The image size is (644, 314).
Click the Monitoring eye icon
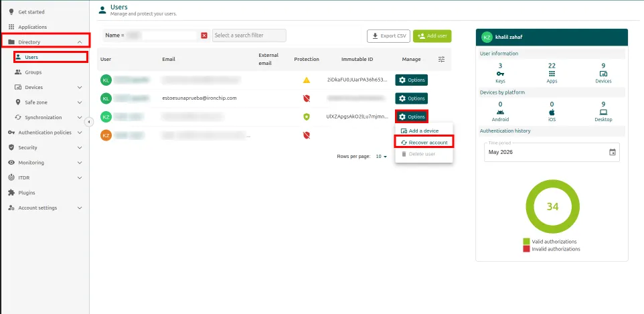pyautogui.click(x=11, y=163)
